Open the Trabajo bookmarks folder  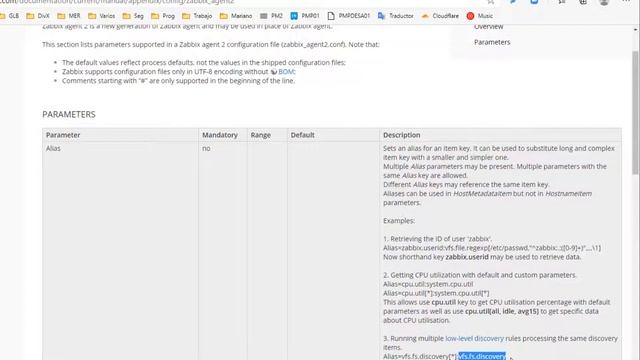[x=197, y=16]
